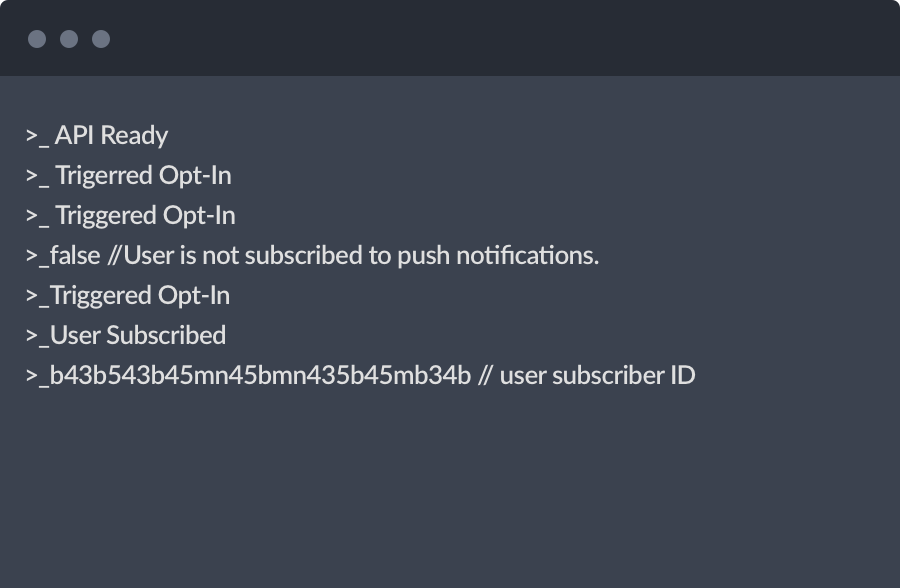Click the dark console title bar
Image resolution: width=900 pixels, height=588 pixels.
click(450, 38)
